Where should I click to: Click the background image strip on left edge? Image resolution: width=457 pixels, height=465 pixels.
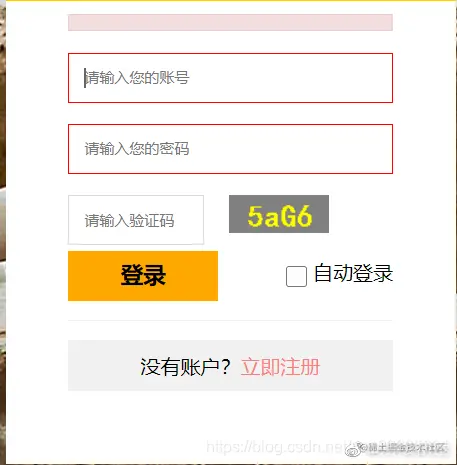pyautogui.click(x=3, y=233)
